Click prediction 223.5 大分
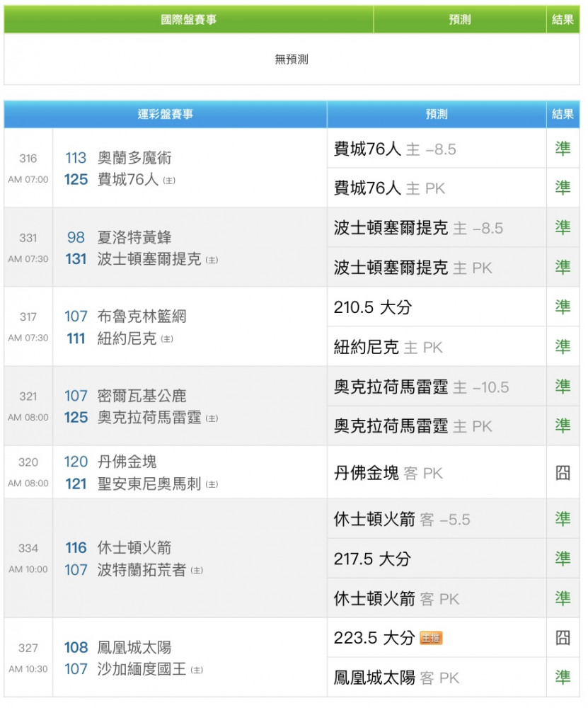Viewport: 588px width, 708px height. click(374, 638)
